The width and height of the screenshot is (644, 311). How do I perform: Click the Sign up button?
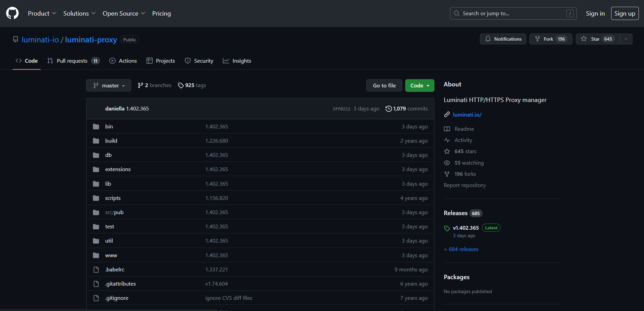click(x=625, y=13)
